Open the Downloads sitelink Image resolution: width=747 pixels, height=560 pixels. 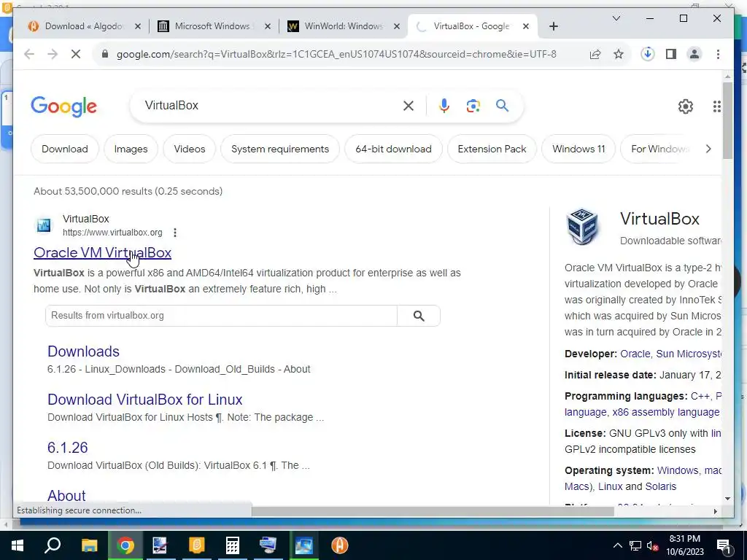[83, 351]
